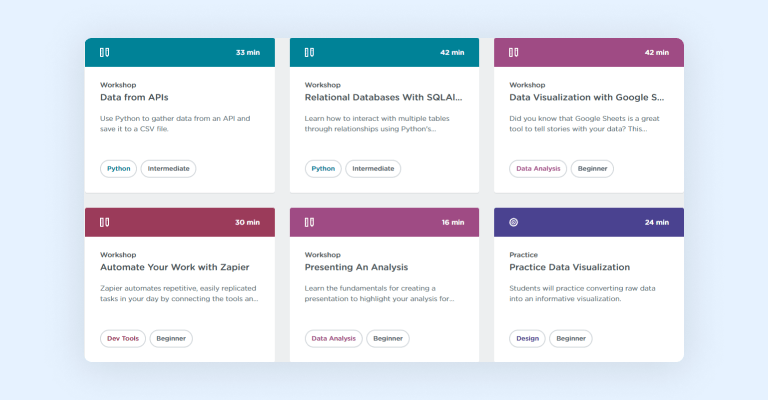Screen dimensions: 768x400
Task: Click the workshop icon on Data from APIs card
Action: pyautogui.click(x=104, y=52)
